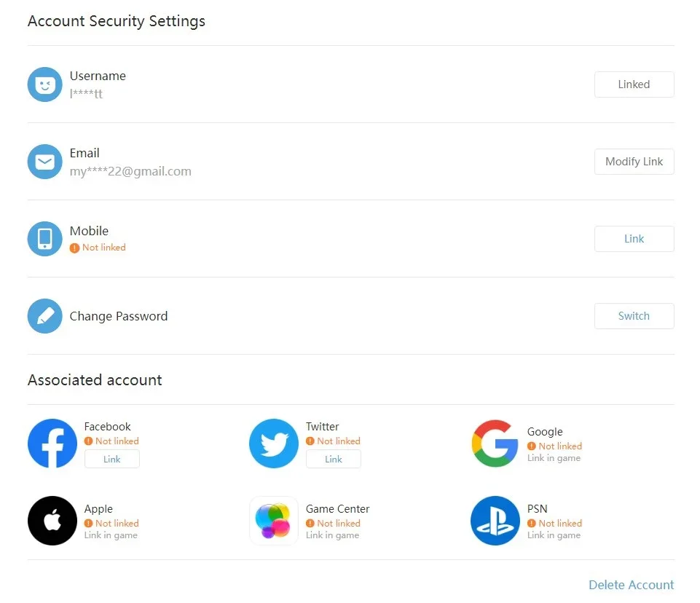Click the Mobile Not linked warning

coord(98,248)
